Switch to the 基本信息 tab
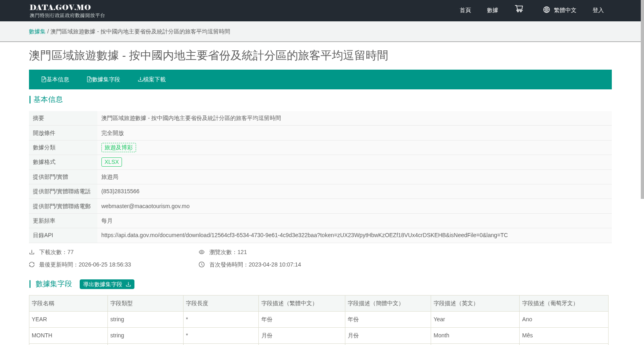The height and width of the screenshot is (345, 644). click(55, 79)
